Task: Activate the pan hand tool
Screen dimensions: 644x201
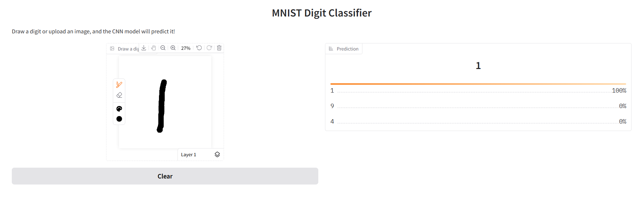Action: [154, 48]
